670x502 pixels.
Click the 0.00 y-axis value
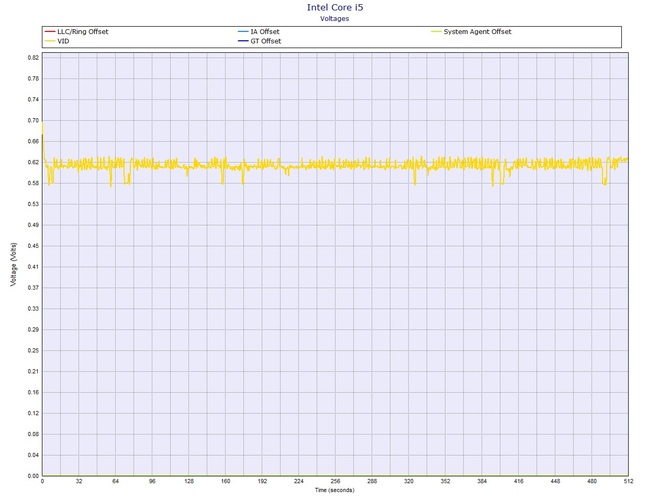coord(33,476)
